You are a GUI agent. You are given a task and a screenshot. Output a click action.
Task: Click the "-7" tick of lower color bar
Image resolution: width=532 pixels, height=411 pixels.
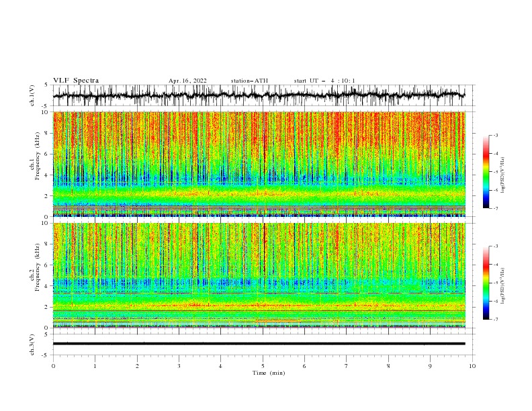pyautogui.click(x=495, y=320)
